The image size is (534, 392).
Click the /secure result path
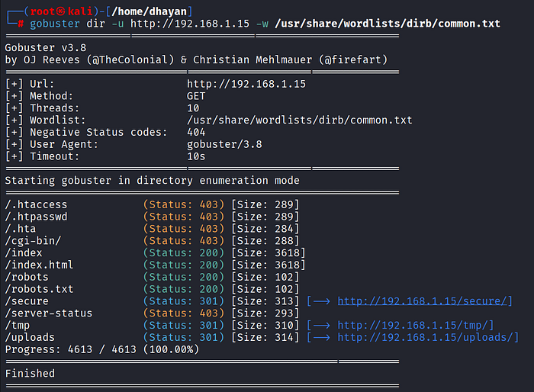tap(27, 301)
